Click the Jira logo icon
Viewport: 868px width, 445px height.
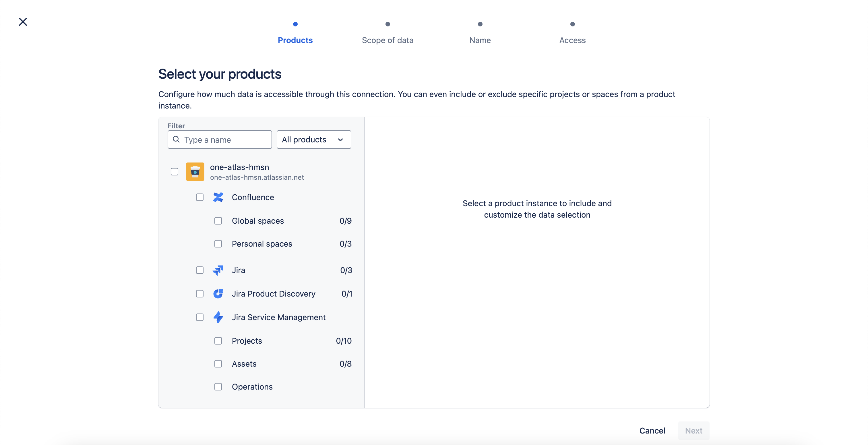pos(218,270)
